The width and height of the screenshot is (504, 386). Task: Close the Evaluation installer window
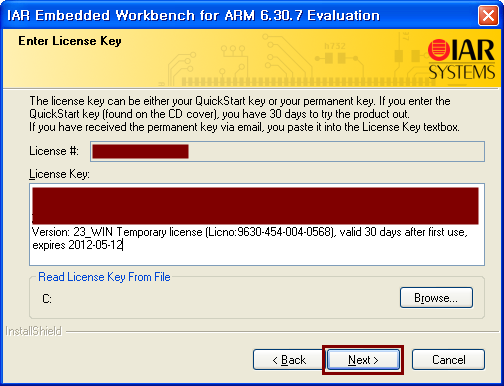(488, 15)
